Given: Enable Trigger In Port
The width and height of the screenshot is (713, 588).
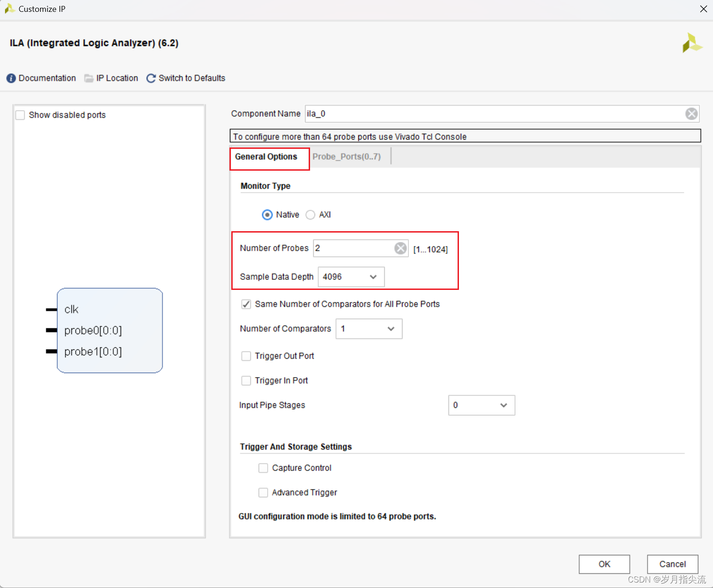Looking at the screenshot, I should coord(246,380).
